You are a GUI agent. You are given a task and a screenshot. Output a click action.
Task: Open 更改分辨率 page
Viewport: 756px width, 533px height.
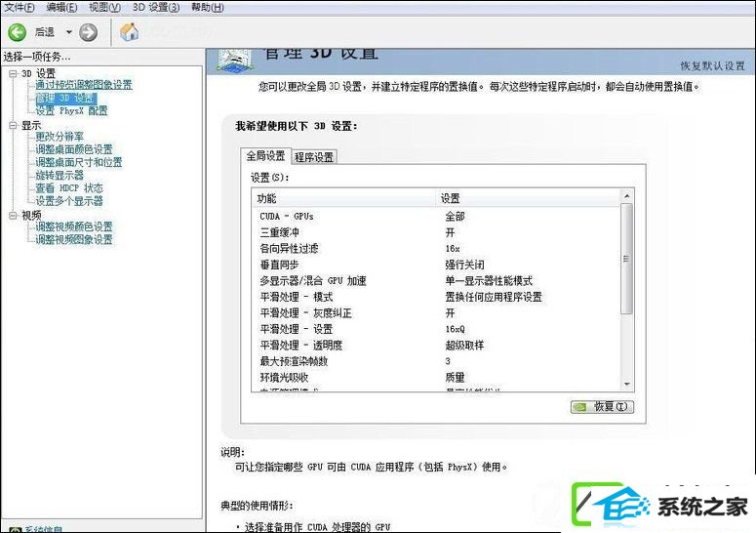coord(60,137)
